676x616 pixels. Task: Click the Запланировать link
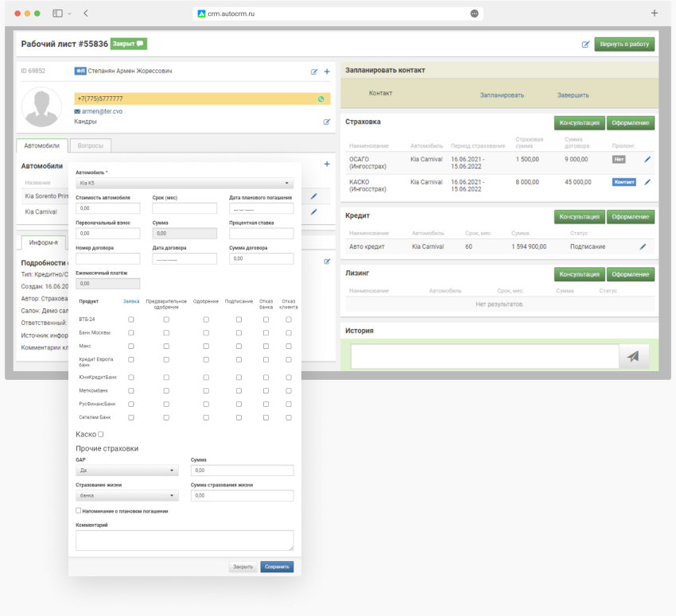click(x=502, y=95)
